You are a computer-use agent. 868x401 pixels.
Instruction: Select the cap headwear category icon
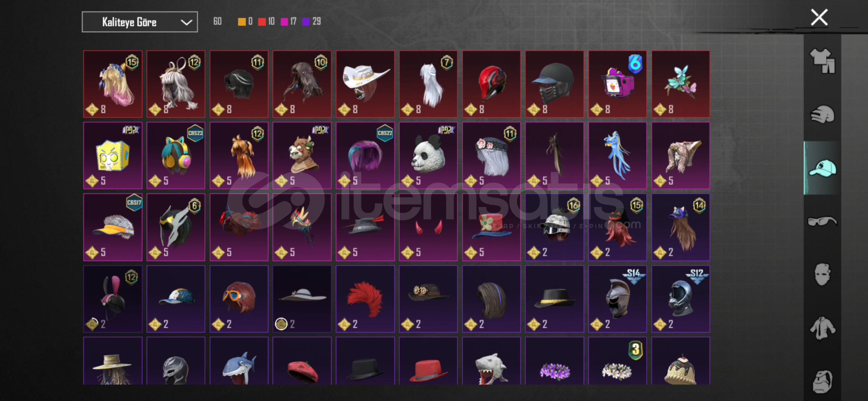pyautogui.click(x=822, y=168)
